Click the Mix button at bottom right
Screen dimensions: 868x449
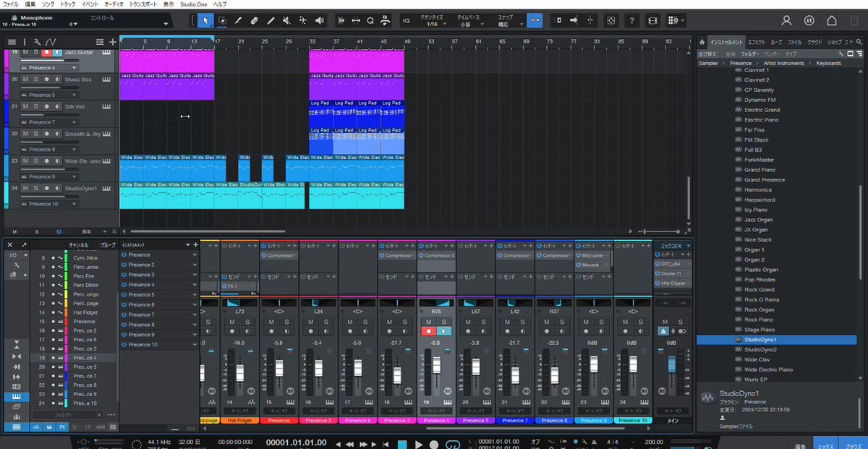point(823,445)
